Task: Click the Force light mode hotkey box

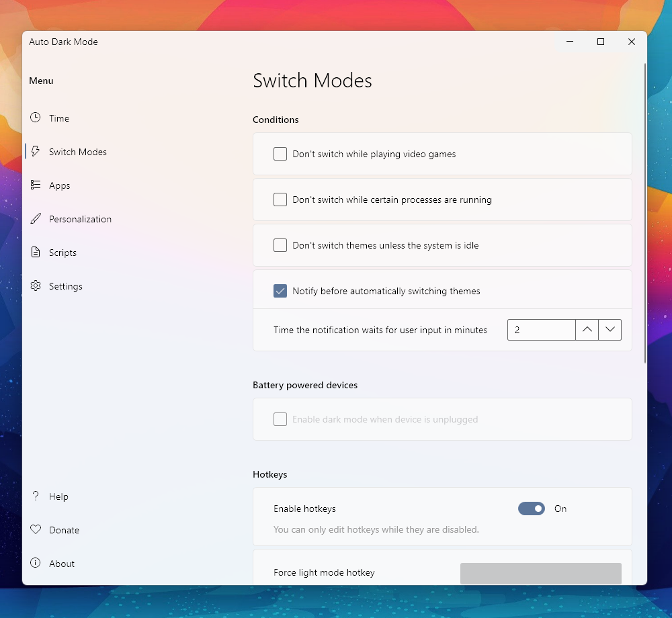Action: click(x=540, y=573)
